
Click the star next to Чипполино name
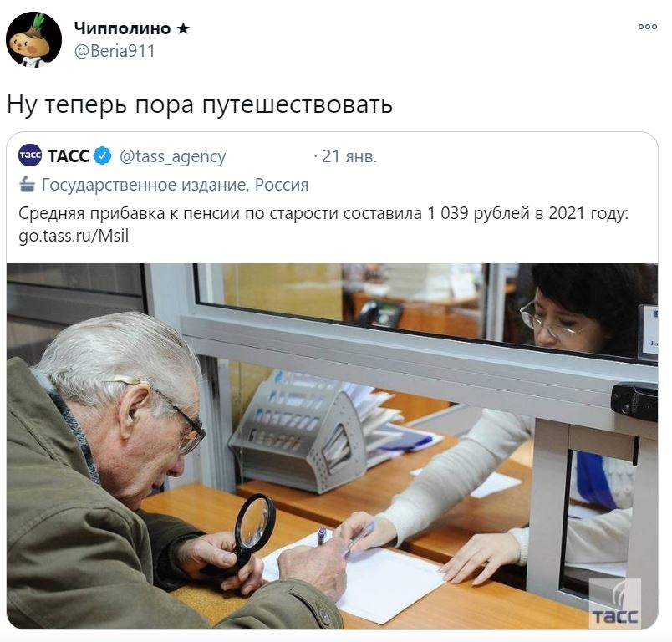click(x=183, y=28)
